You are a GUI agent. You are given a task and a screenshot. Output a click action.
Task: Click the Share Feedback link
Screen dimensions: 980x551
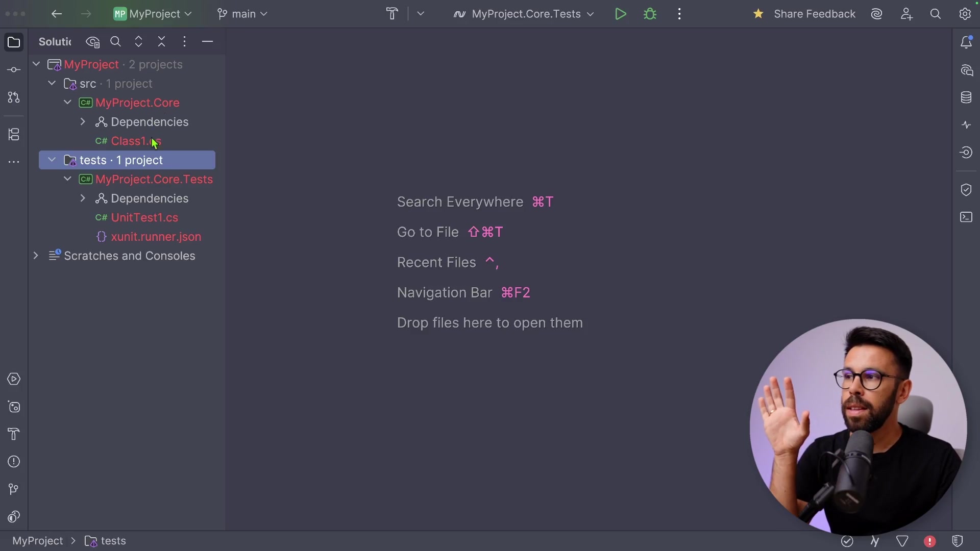814,14
